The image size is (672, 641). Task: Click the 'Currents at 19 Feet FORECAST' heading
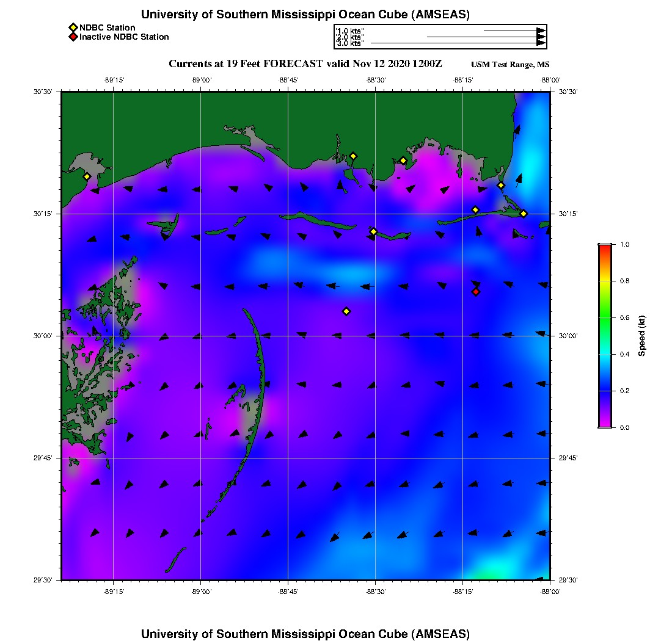[x=305, y=64]
